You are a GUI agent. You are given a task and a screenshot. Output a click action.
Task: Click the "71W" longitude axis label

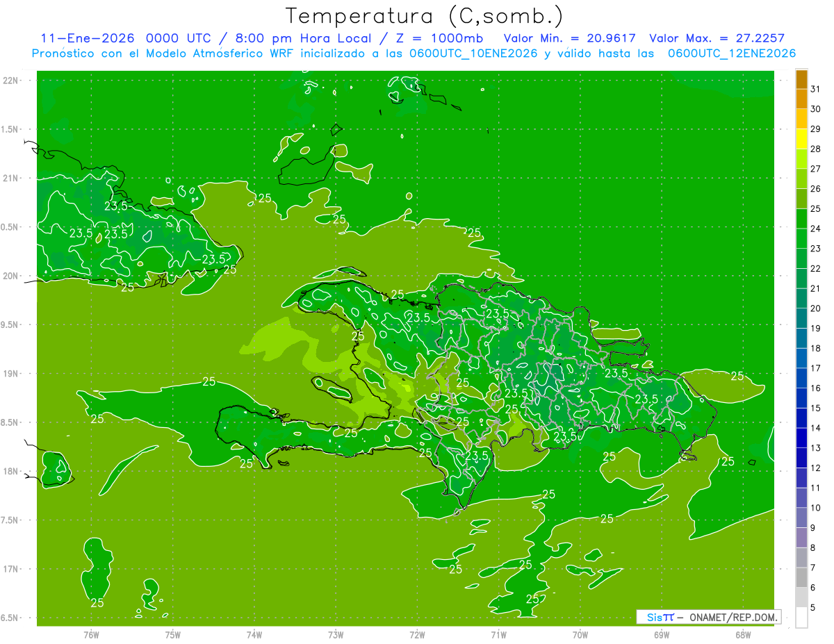(x=498, y=634)
